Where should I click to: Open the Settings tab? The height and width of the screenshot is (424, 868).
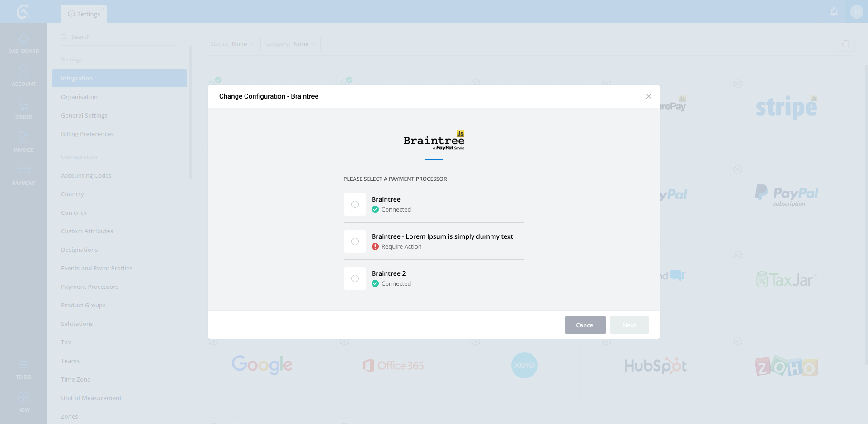click(x=84, y=14)
